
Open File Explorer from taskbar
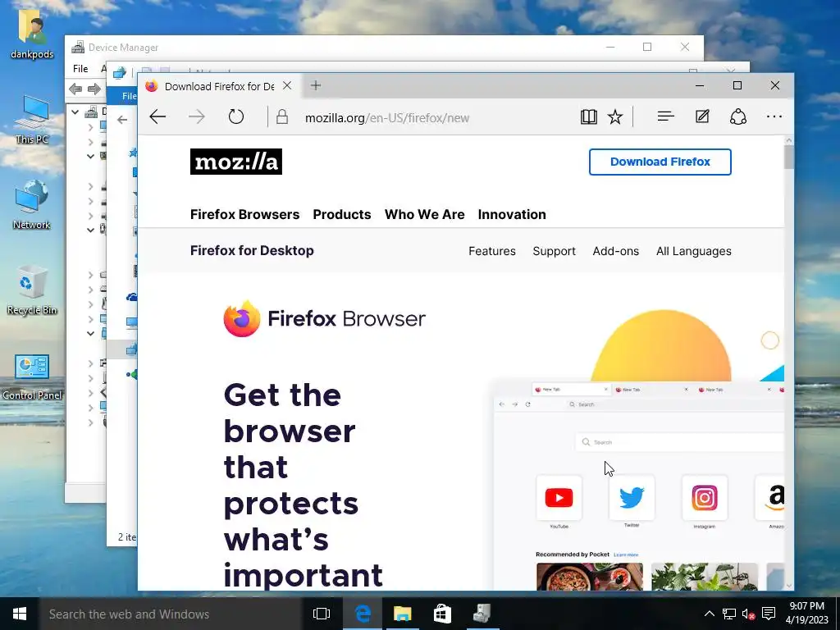402,614
